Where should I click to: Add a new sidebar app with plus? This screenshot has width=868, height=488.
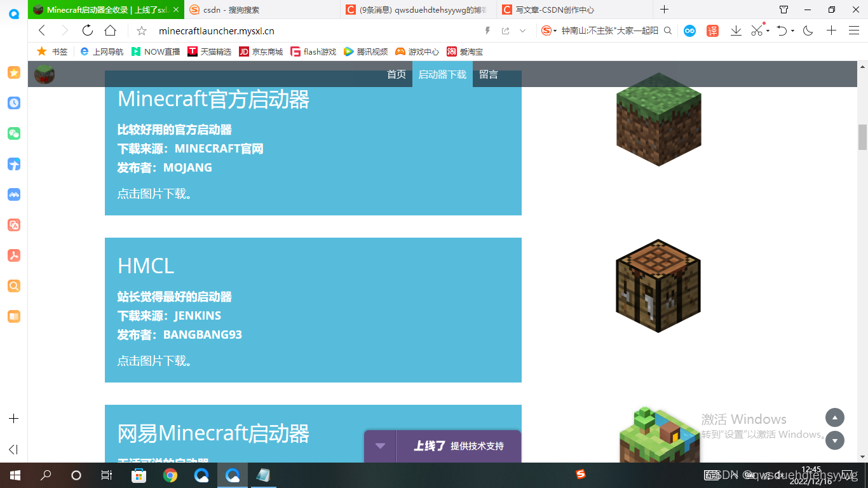pyautogui.click(x=13, y=419)
